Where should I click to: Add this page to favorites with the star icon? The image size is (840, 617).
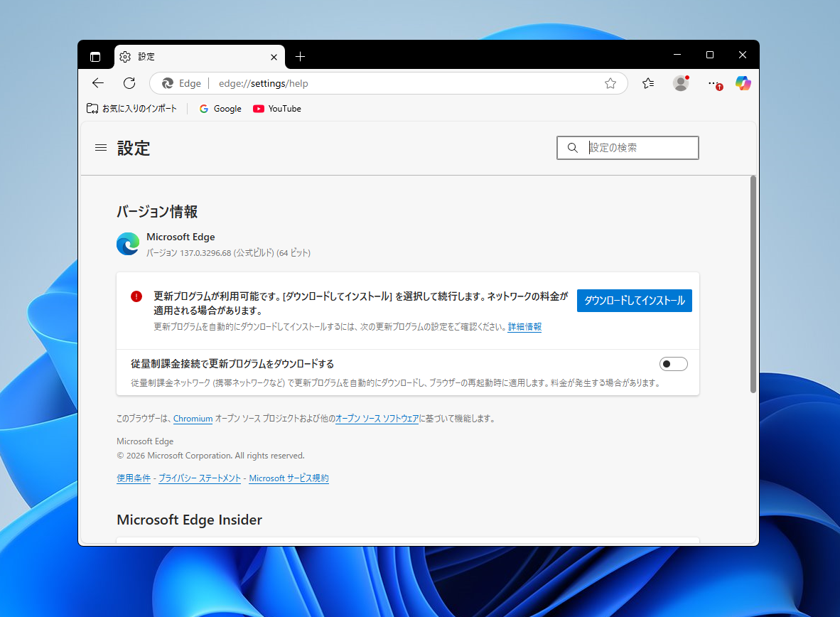(610, 83)
